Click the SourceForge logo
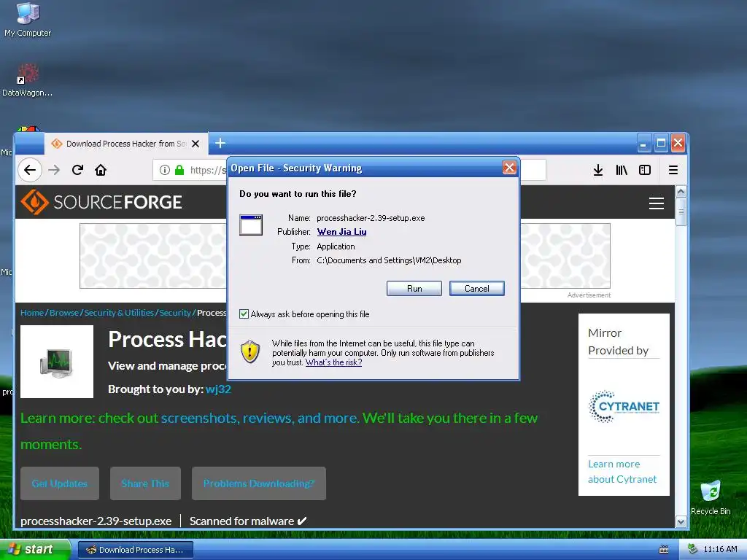The height and width of the screenshot is (560, 747). pyautogui.click(x=101, y=202)
